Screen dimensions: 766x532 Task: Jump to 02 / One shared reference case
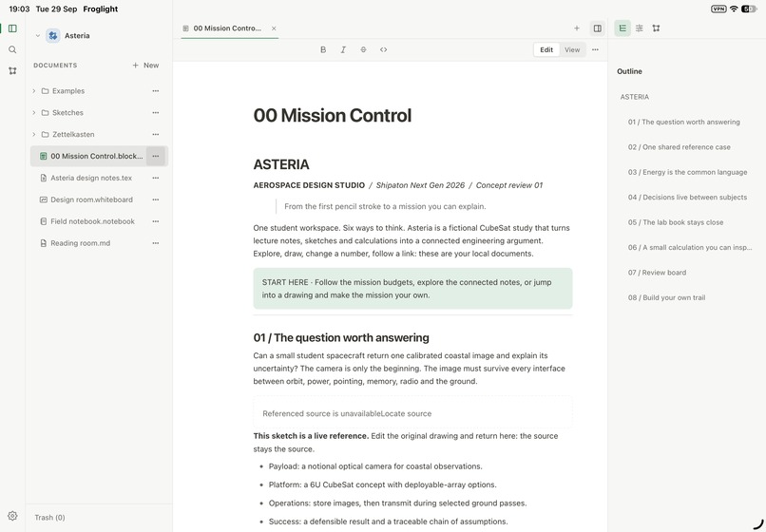tap(680, 147)
